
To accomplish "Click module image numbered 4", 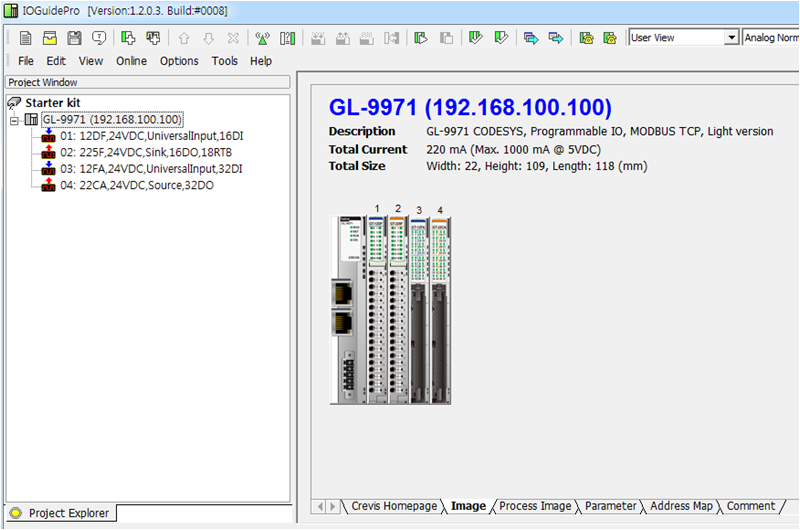I will (x=440, y=311).
